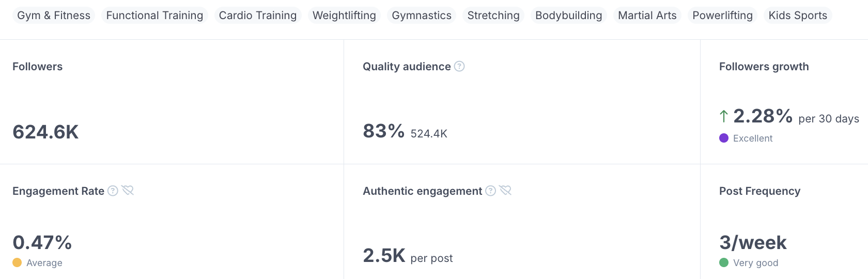Image resolution: width=868 pixels, height=279 pixels.
Task: Choose the Cardio Training tag
Action: pyautogui.click(x=258, y=16)
